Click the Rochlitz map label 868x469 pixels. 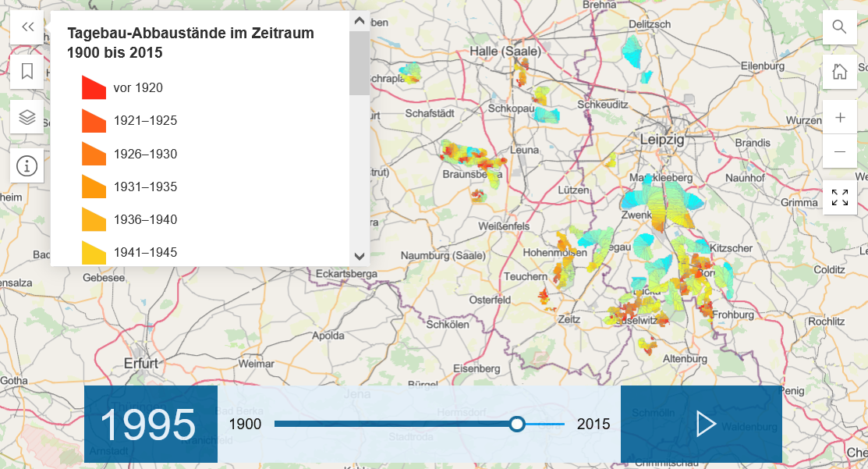827,322
